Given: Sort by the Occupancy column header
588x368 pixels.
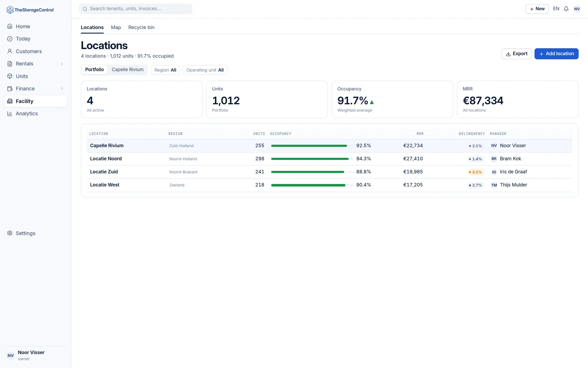Looking at the screenshot, I should pyautogui.click(x=281, y=134).
